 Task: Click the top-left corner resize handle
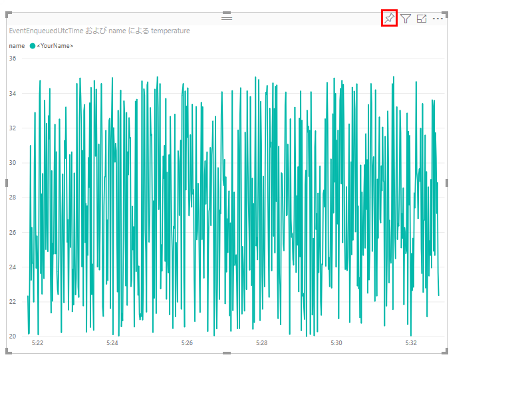[x=9, y=15]
